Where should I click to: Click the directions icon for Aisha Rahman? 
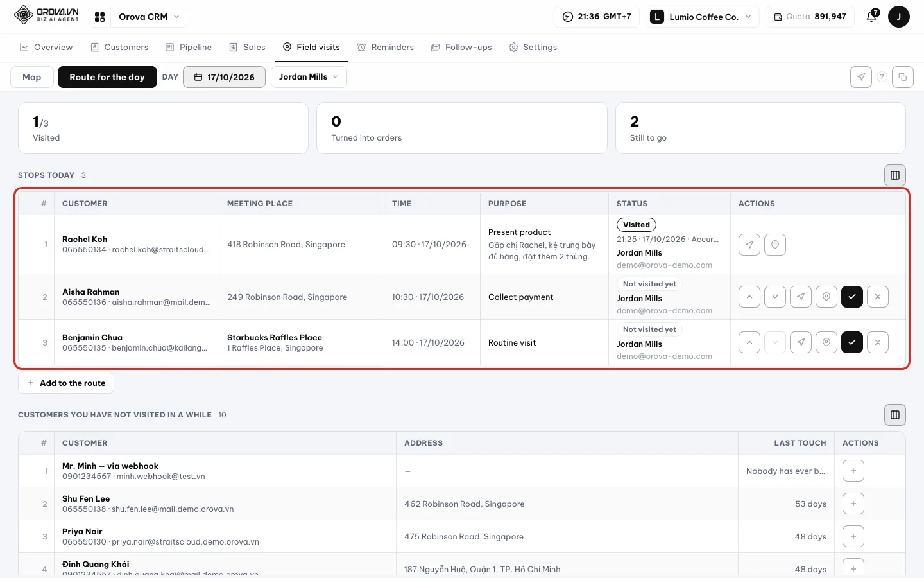click(x=801, y=297)
